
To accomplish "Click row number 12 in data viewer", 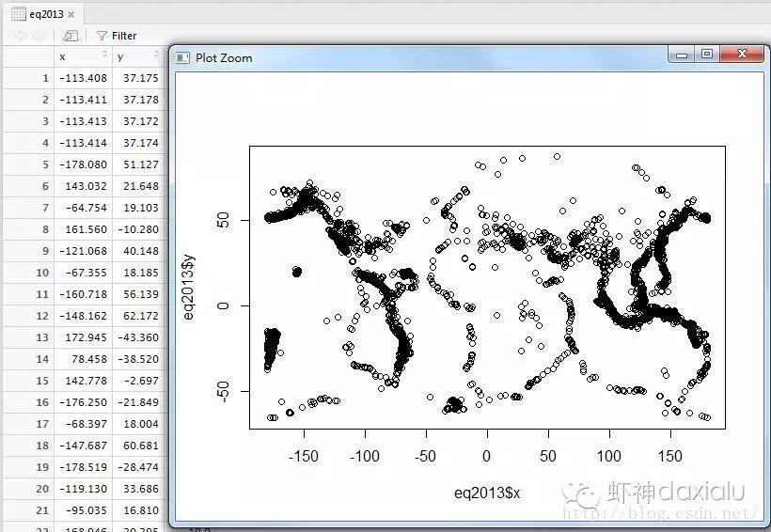I will [x=42, y=316].
